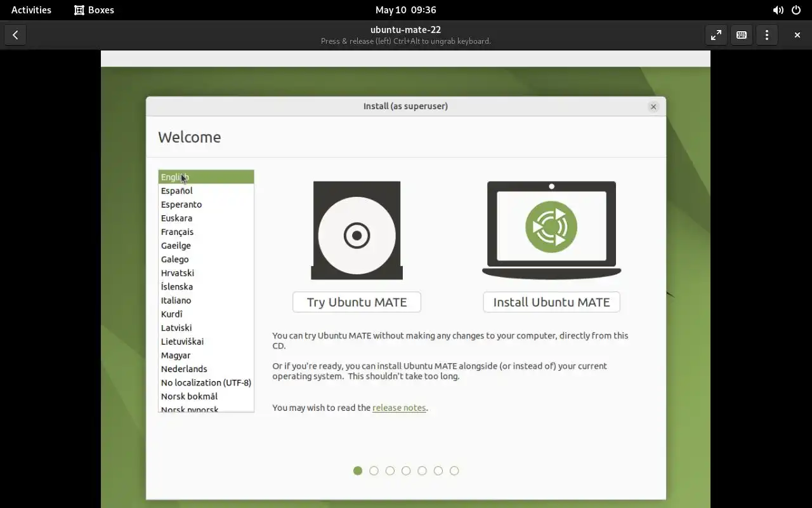This screenshot has width=812, height=508.
Task: Click the first filled progress dot
Action: [x=358, y=471]
